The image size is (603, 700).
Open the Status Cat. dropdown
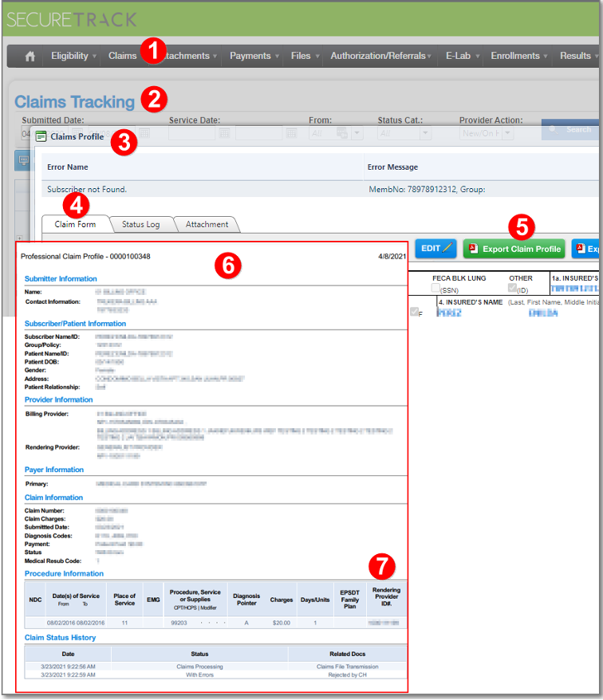tap(404, 133)
